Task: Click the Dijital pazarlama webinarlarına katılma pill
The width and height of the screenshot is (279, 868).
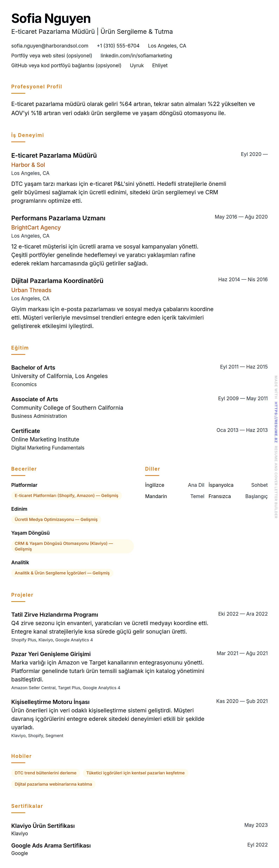Action: pyautogui.click(x=53, y=784)
